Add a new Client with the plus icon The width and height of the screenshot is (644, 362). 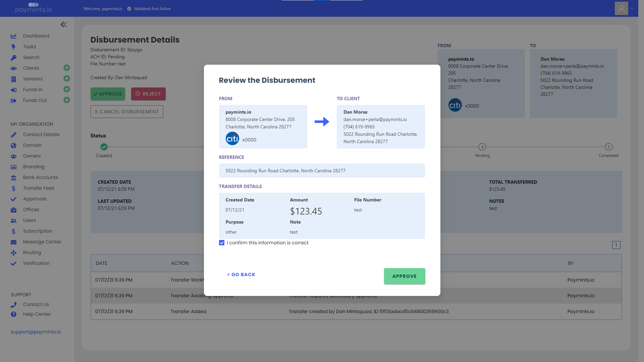click(67, 68)
